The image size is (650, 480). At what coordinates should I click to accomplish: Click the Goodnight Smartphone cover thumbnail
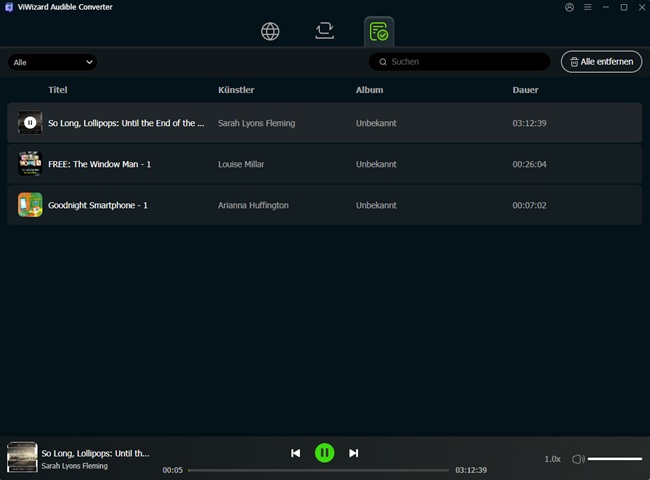coord(30,205)
